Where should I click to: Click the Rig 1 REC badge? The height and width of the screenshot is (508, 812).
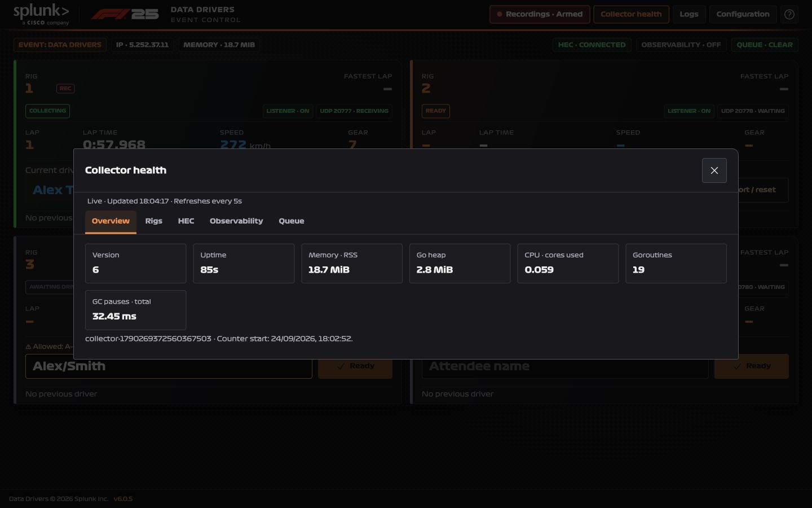click(65, 89)
